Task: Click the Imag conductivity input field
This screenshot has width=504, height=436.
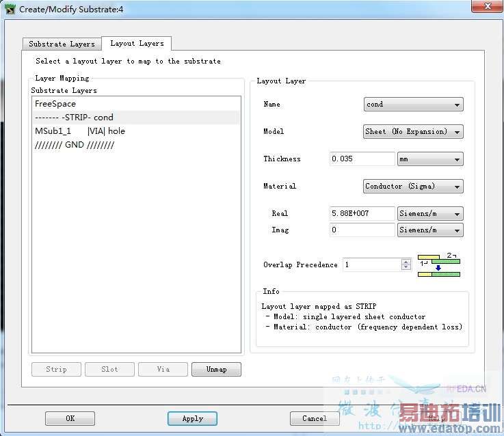Action: [362, 230]
